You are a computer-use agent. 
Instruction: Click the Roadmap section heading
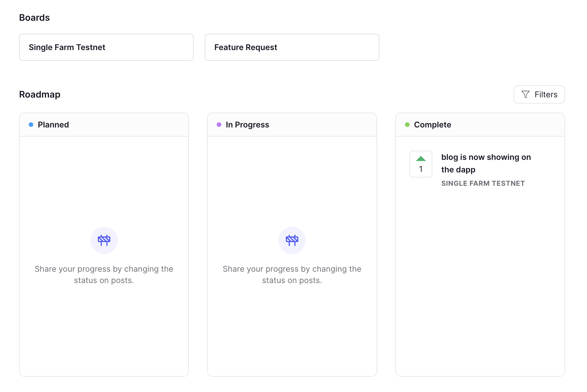tap(40, 94)
